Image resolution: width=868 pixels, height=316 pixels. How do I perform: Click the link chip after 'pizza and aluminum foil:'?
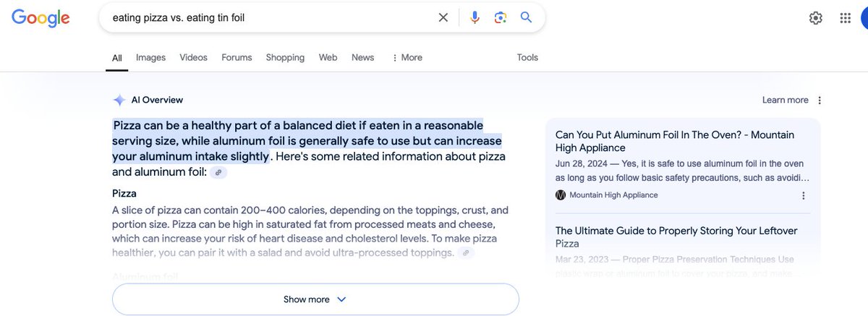point(219,172)
